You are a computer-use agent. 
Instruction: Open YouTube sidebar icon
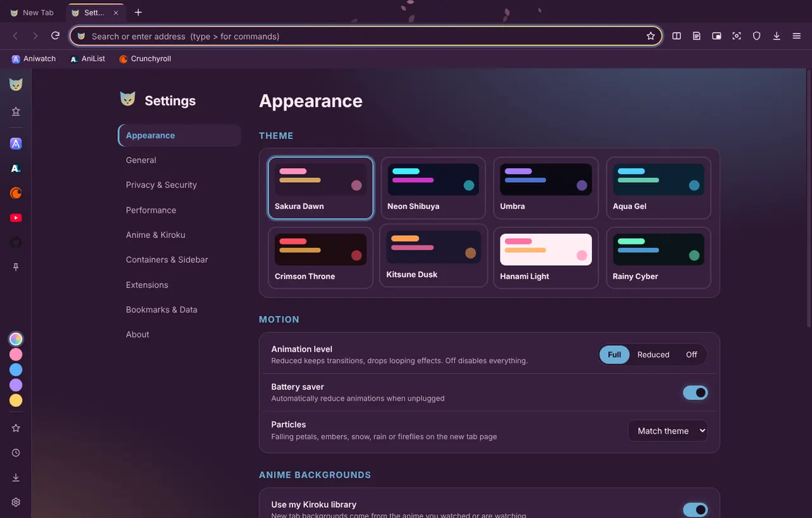pyautogui.click(x=16, y=218)
